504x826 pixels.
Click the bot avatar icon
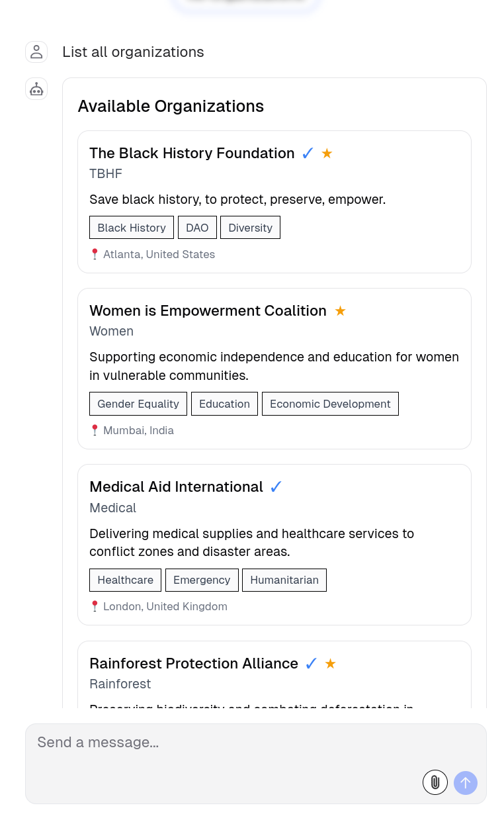click(x=36, y=89)
